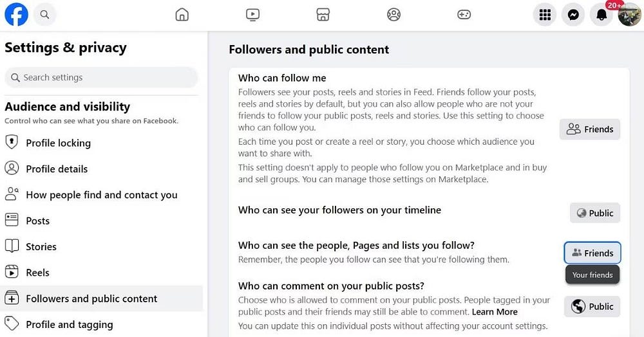The height and width of the screenshot is (337, 644).
Task: Select How people find and contact you
Action: 102,195
